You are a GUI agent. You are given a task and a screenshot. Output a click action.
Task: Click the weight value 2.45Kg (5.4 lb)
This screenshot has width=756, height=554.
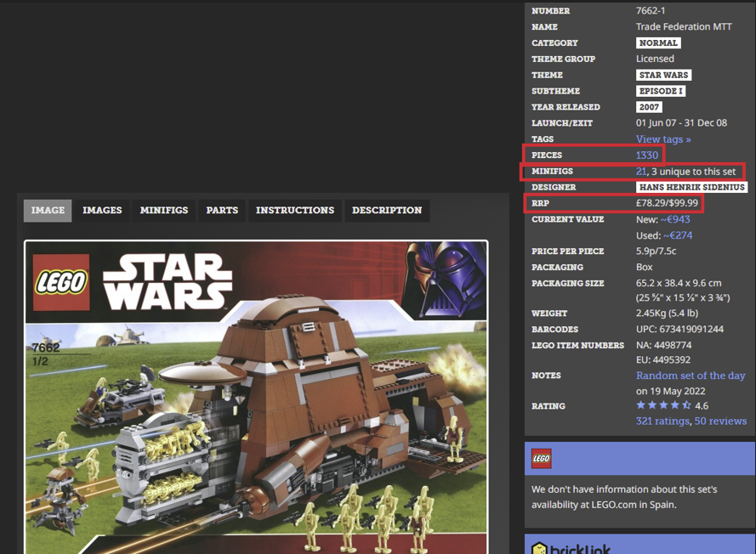(668, 314)
